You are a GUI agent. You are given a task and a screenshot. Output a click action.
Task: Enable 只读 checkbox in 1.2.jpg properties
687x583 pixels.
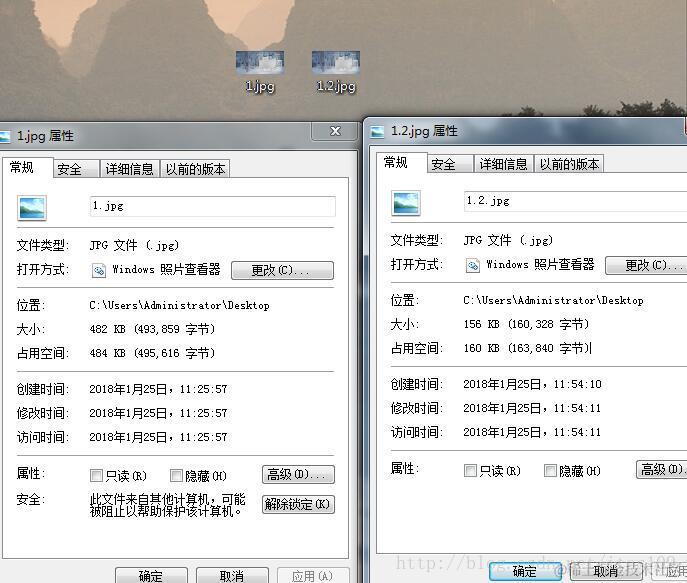470,470
